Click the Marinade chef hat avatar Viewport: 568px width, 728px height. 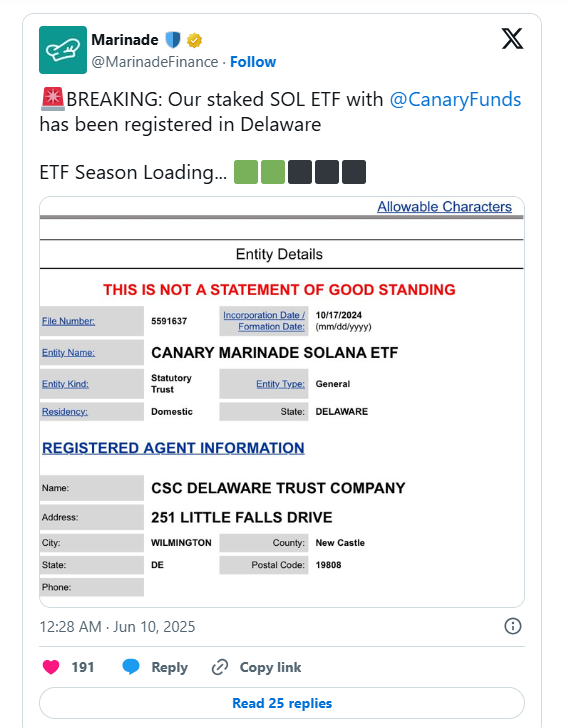(x=63, y=50)
